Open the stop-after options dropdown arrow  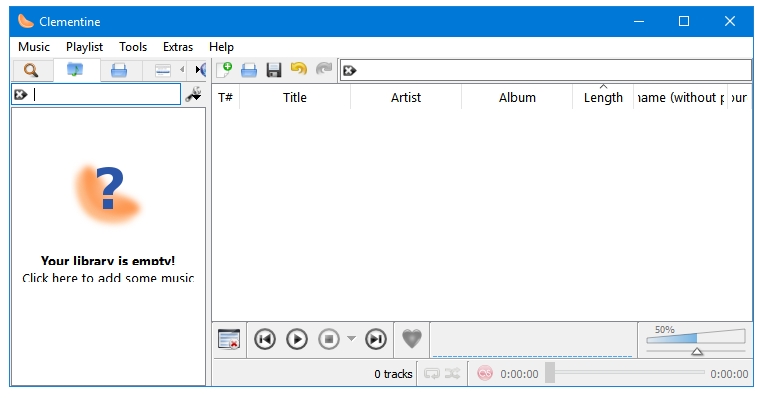coord(351,339)
